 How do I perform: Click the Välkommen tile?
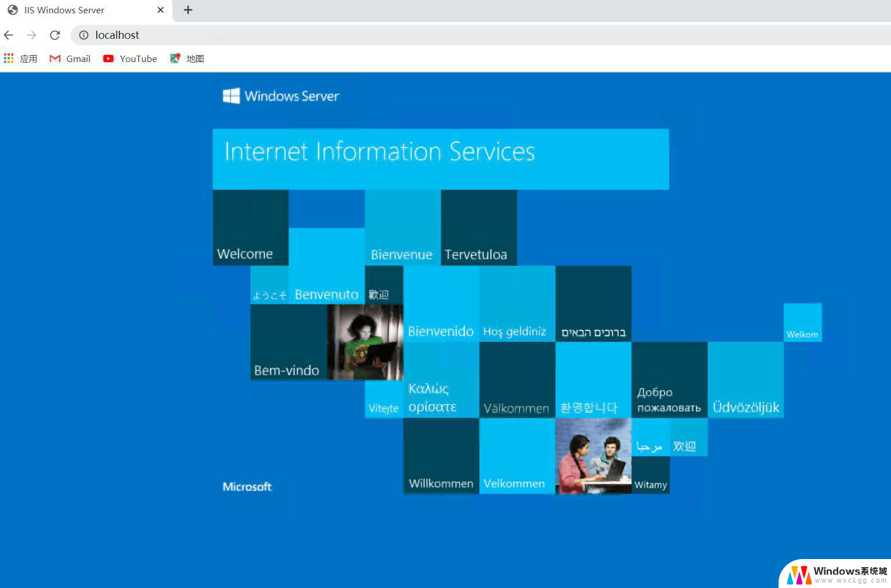point(517,379)
